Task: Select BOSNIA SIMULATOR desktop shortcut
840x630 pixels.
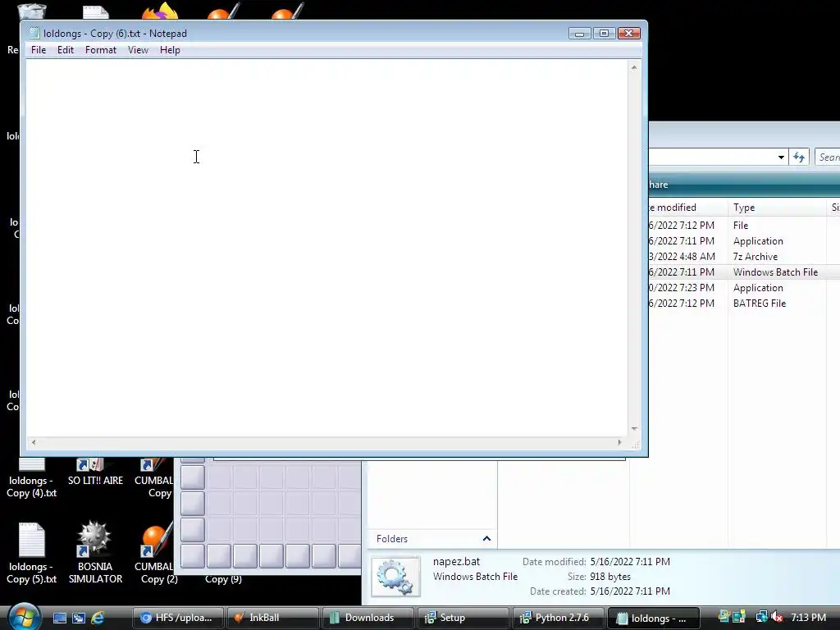Action: (x=95, y=553)
